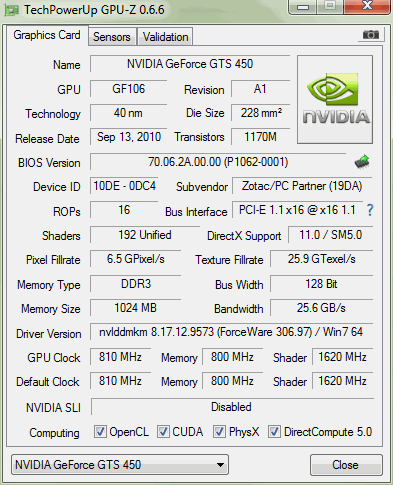Save BIOS using the green chip icon
Screen dimensions: 393x485
[x=362, y=162]
